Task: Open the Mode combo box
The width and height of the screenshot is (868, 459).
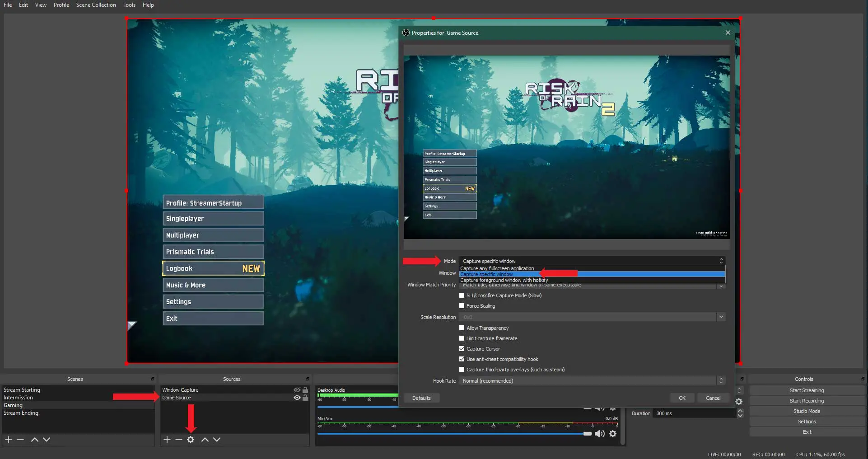Action: tap(592, 261)
